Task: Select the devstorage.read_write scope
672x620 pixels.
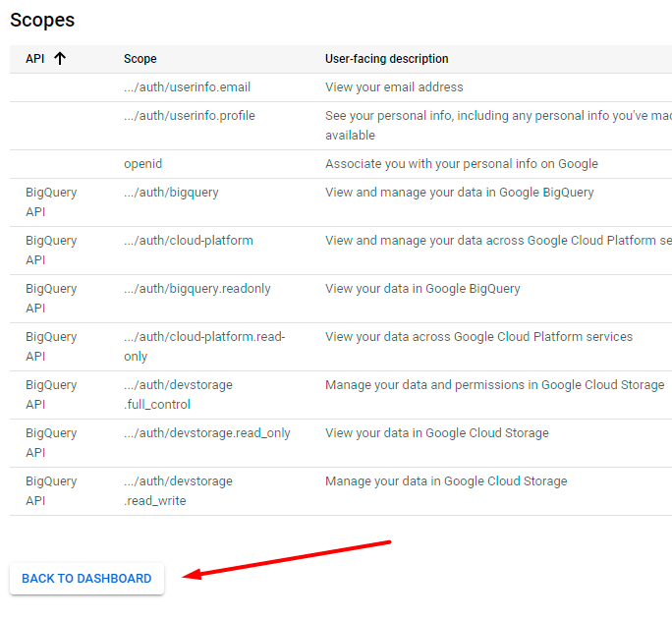Action: point(178,490)
